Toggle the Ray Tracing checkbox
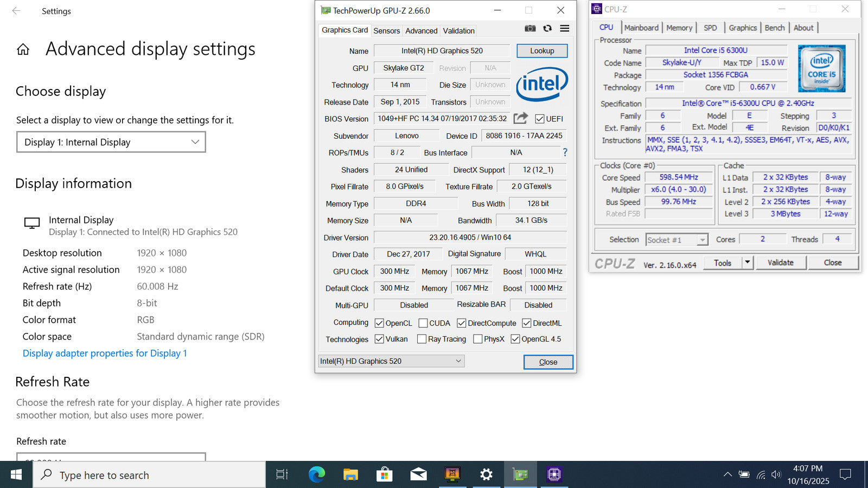Viewport: 868px width, 488px height. (x=422, y=339)
